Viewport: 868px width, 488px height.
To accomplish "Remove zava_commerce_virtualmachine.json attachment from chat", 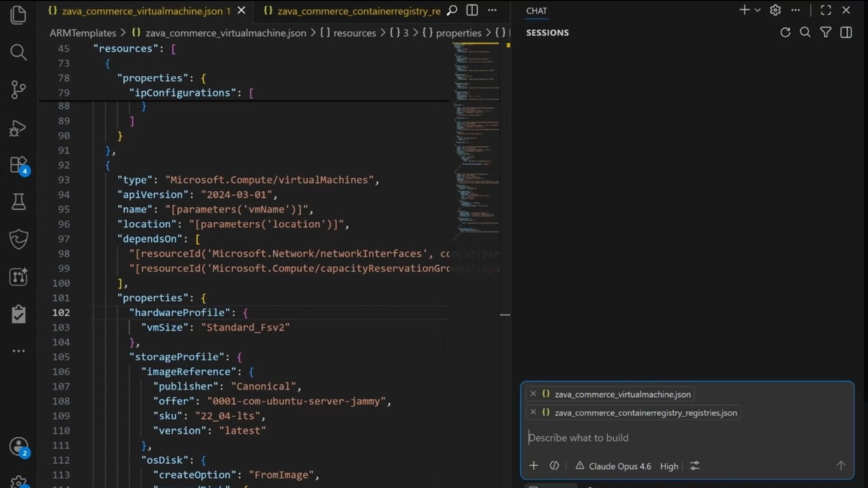I will click(533, 394).
